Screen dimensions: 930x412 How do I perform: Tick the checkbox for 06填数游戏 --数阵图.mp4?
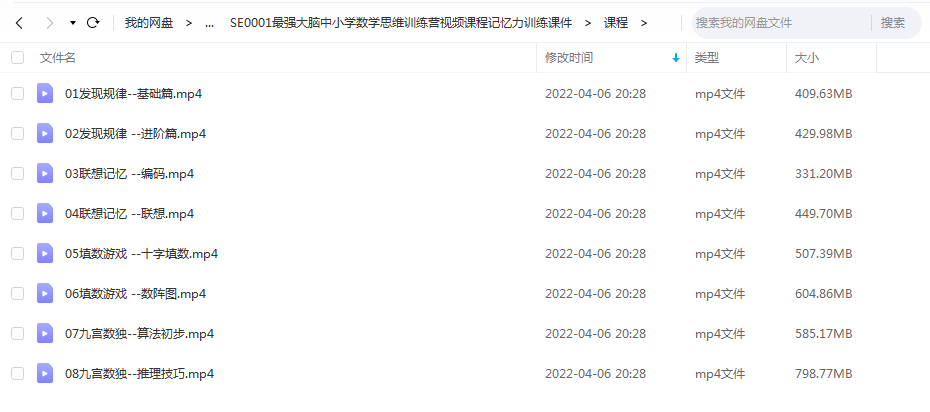(18, 293)
